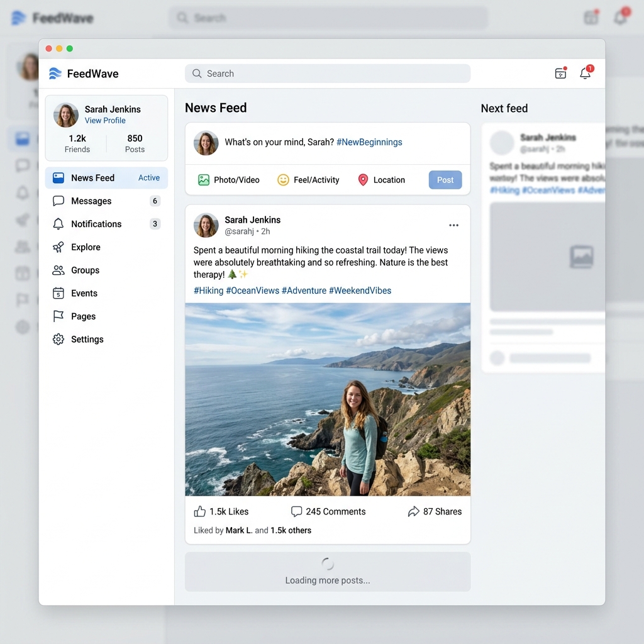Click the background window's notification bell
The image size is (644, 644).
(621, 16)
